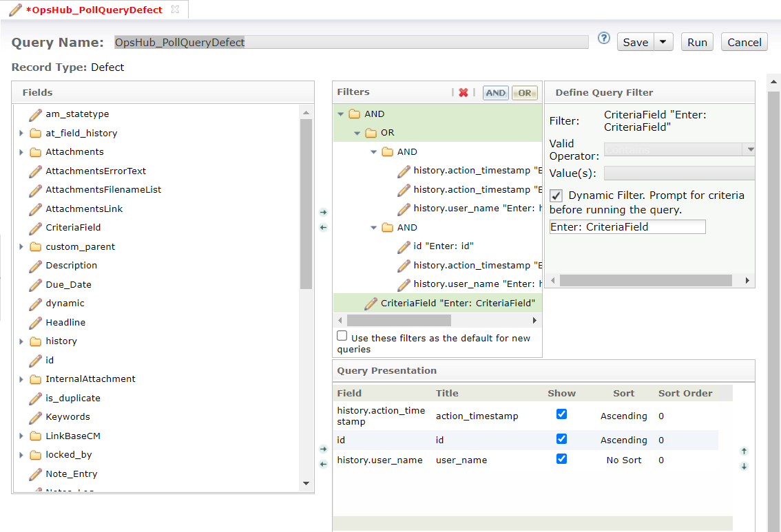The height and width of the screenshot is (532, 781).
Task: Open the Save button dropdown arrow
Action: click(663, 42)
